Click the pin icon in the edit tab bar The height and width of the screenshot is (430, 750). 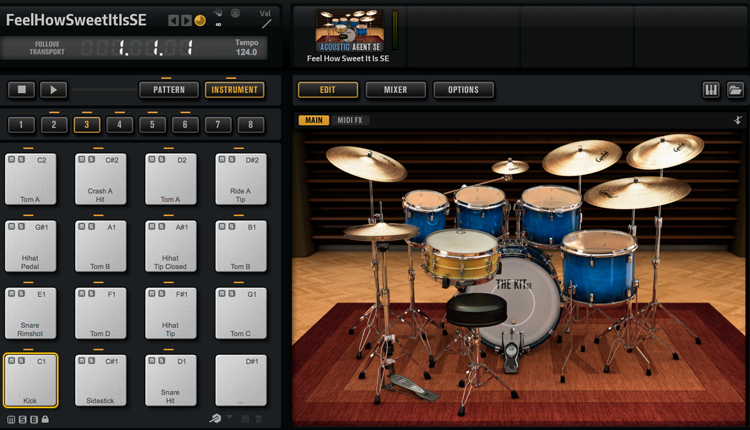tap(738, 120)
